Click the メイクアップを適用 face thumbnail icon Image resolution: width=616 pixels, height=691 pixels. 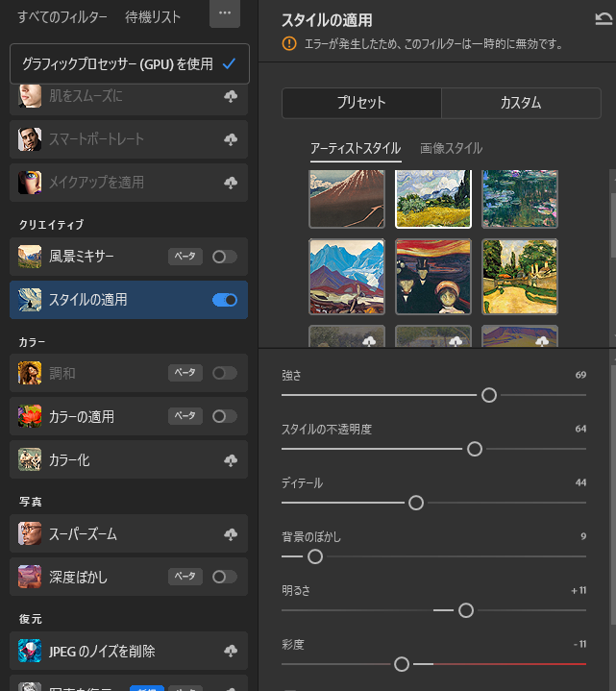tap(30, 183)
